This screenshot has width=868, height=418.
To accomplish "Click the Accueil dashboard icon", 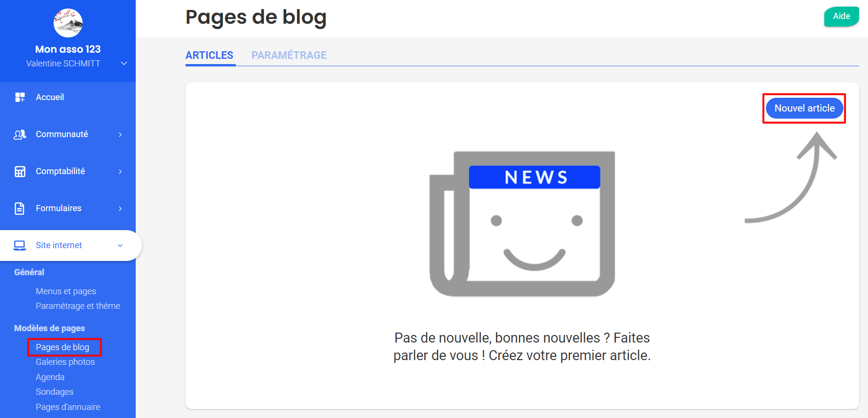I will pos(20,97).
